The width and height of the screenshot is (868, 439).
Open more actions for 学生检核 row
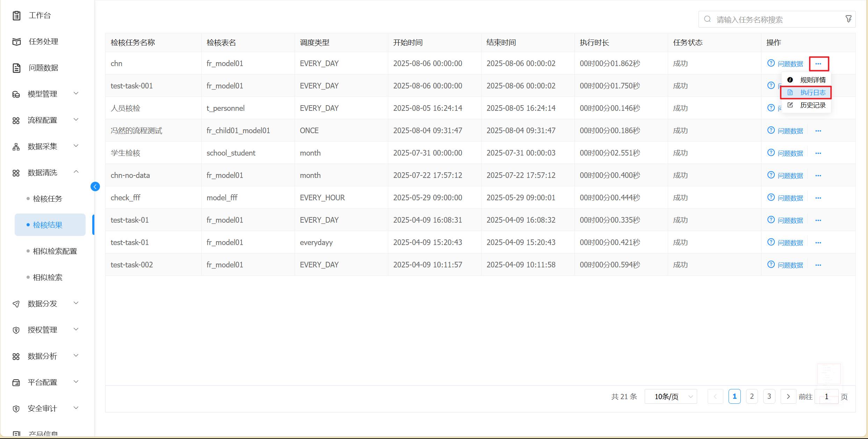coord(818,153)
